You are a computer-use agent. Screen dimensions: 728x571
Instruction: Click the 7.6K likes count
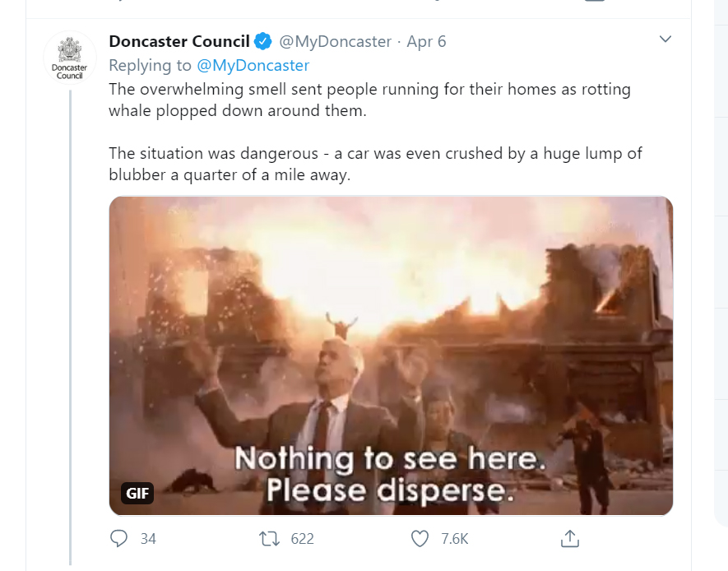(x=455, y=539)
